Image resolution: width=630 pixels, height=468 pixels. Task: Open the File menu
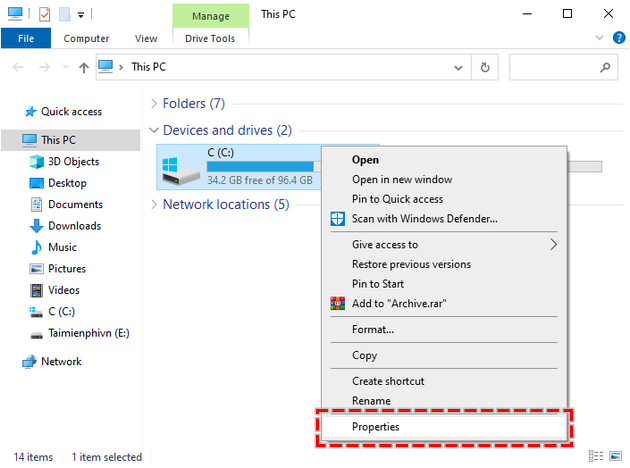(26, 38)
